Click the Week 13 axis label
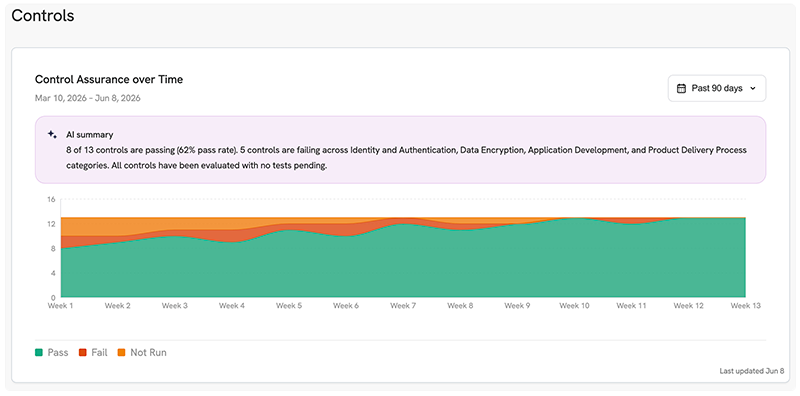The image size is (800, 396). [746, 306]
